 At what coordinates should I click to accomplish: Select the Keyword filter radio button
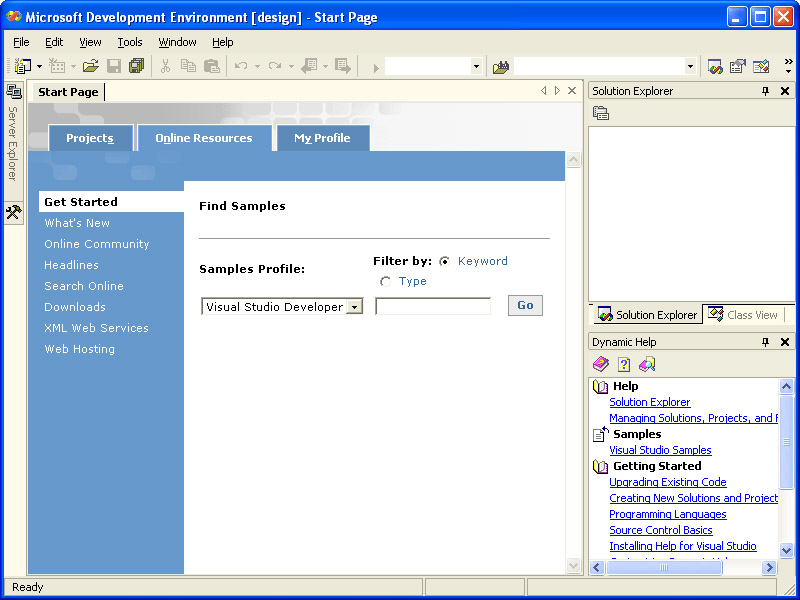[444, 262]
